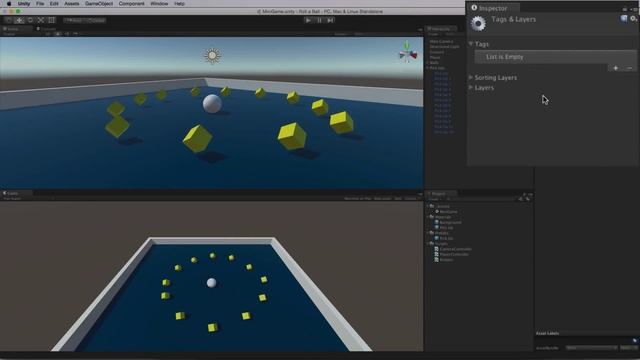Collapse Pick Ups parent in Hierarchy
The height and width of the screenshot is (360, 640).
[x=427, y=68]
